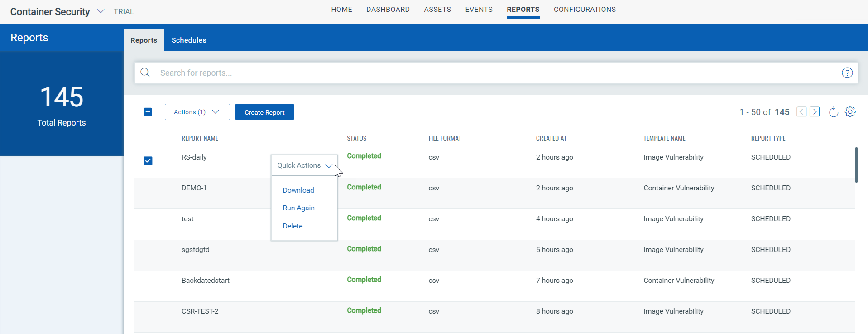Select the DEMO-1 report name

pyautogui.click(x=194, y=188)
